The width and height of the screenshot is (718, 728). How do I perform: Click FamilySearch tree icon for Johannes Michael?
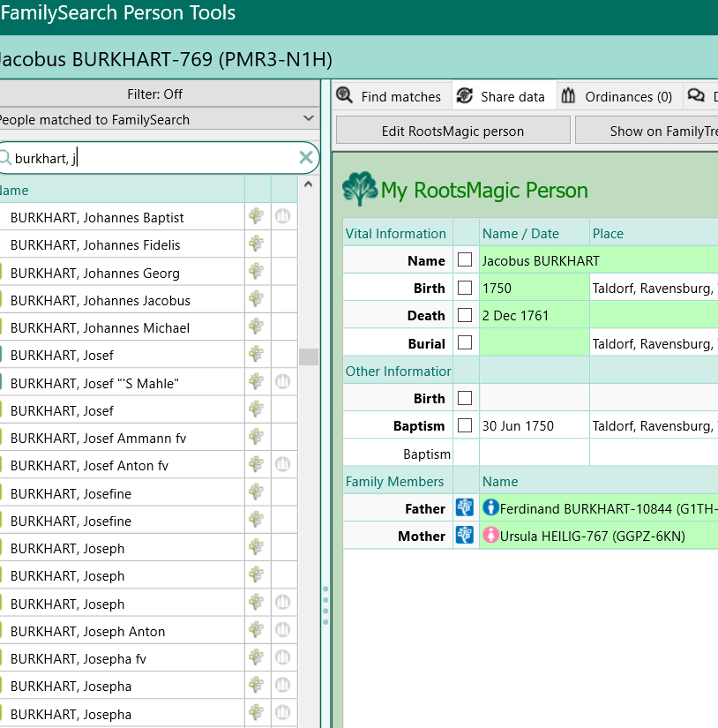click(x=256, y=326)
